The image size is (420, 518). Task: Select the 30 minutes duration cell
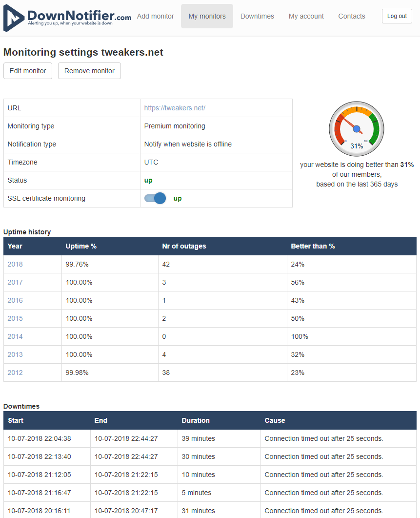(x=219, y=456)
